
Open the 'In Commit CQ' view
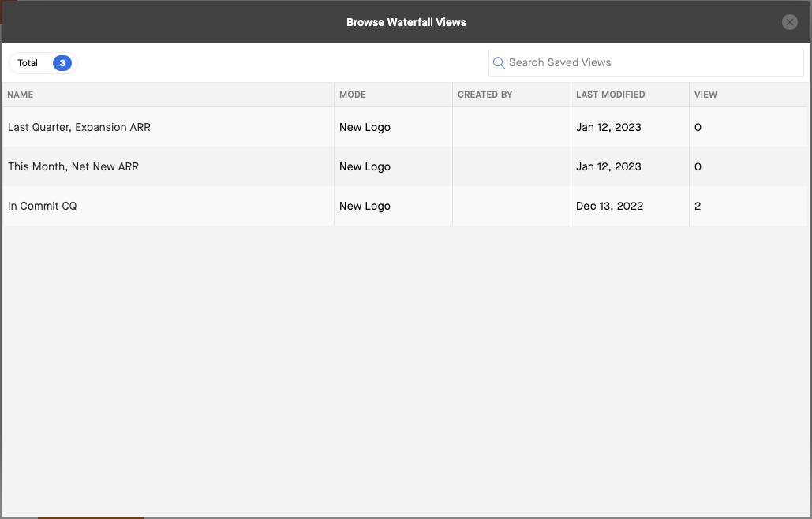pyautogui.click(x=42, y=206)
